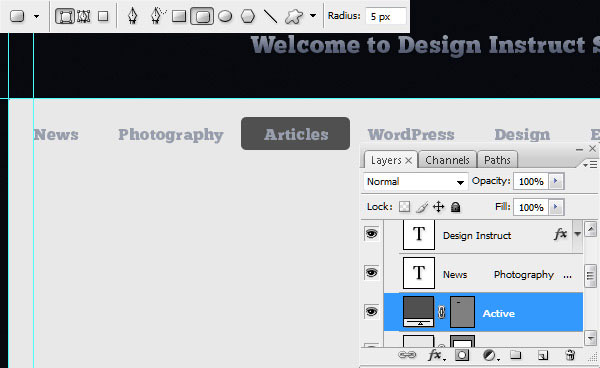Select the Ellipse shape tool
Image resolution: width=600 pixels, height=368 pixels.
(225, 16)
